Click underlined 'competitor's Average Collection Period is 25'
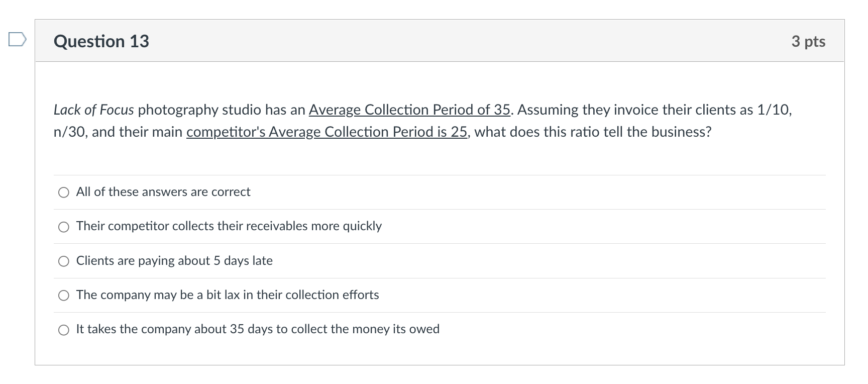This screenshot has width=868, height=384. pyautogui.click(x=327, y=132)
